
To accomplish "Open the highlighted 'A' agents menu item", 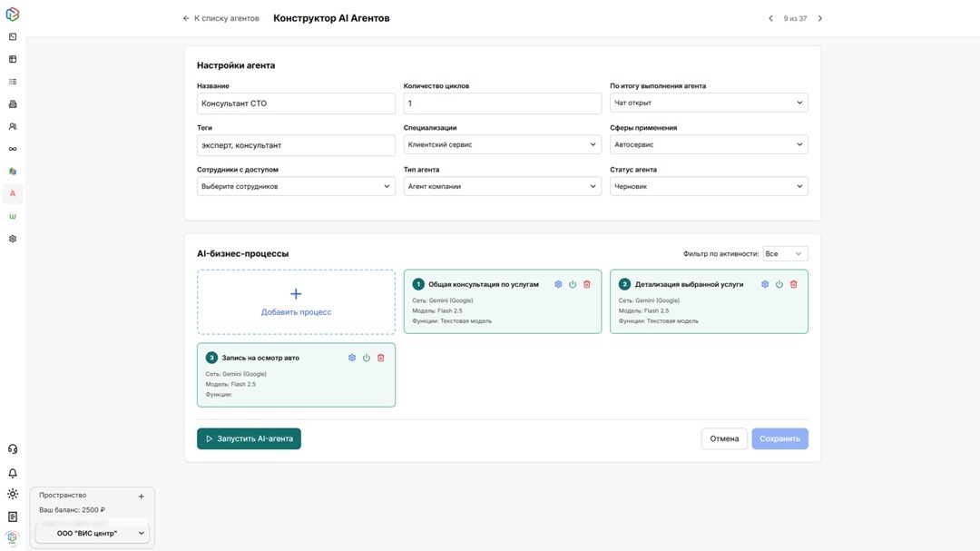I will tap(13, 193).
